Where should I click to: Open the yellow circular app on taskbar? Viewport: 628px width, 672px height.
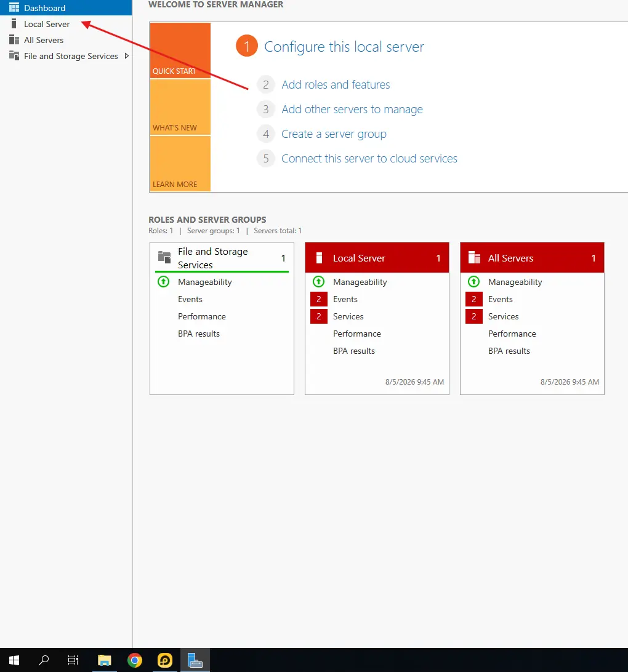(165, 660)
